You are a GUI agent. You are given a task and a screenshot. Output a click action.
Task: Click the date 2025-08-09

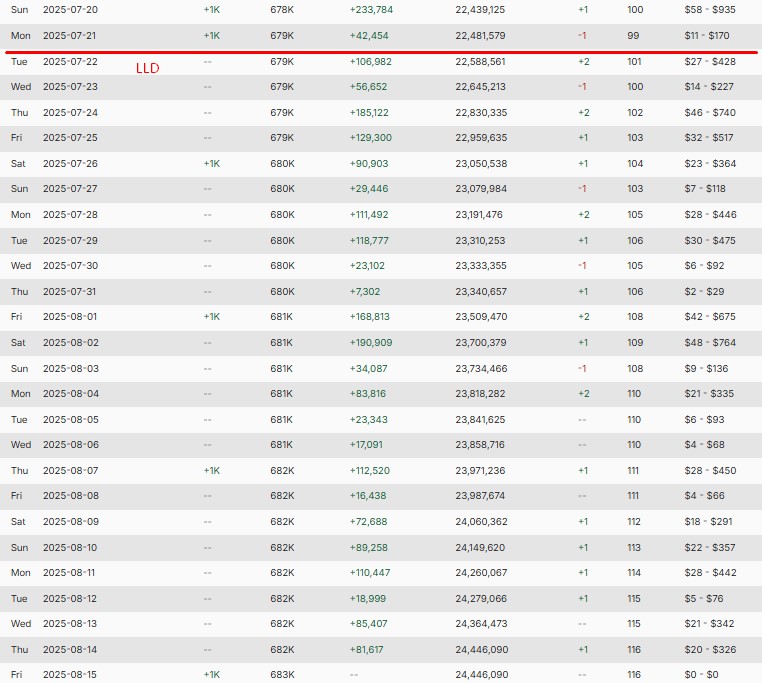(70, 522)
